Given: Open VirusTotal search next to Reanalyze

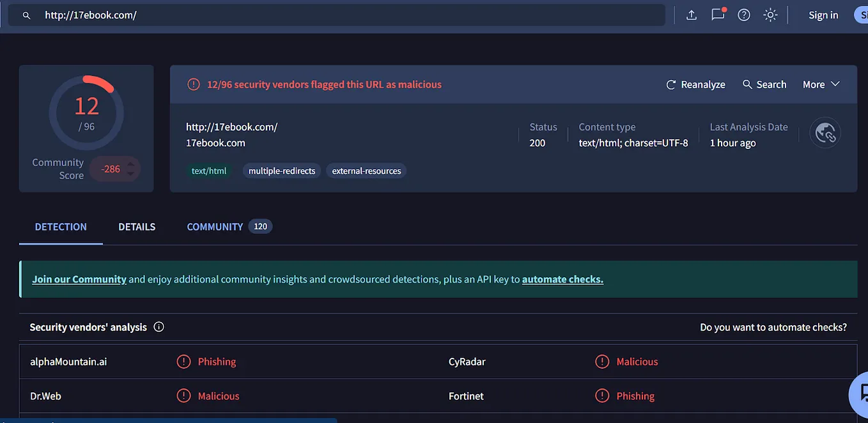Looking at the screenshot, I should (x=764, y=84).
